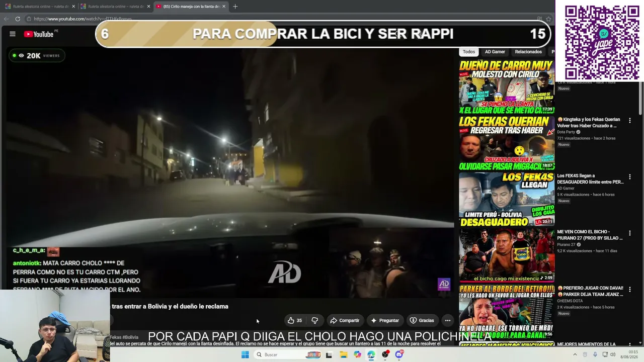
Task: Open Microsoft Edge from the taskbar
Action: click(x=371, y=354)
